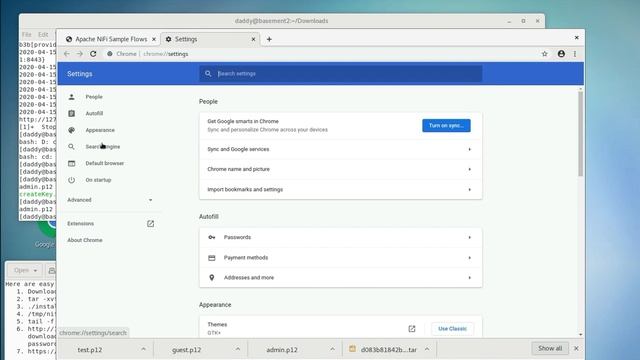Image resolution: width=640 pixels, height=360 pixels.
Task: Click Show all downloads button
Action: pos(550,348)
